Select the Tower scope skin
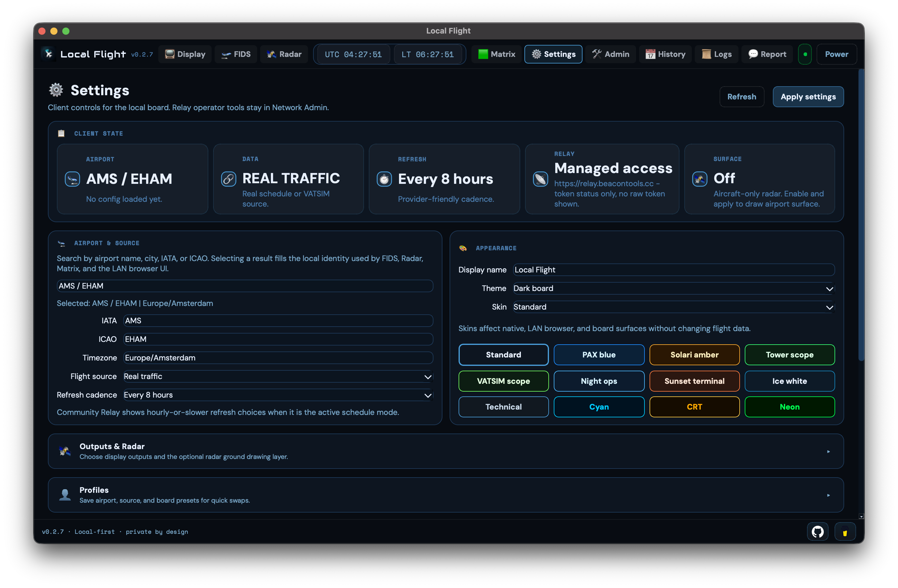This screenshot has width=898, height=588. (x=789, y=355)
